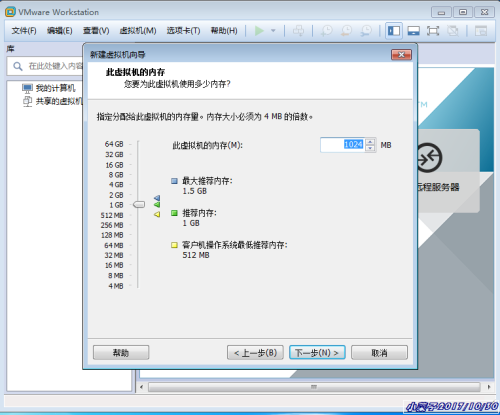Click the horizontal scrollbar thumb
This screenshot has height=415, width=500.
(x=314, y=387)
